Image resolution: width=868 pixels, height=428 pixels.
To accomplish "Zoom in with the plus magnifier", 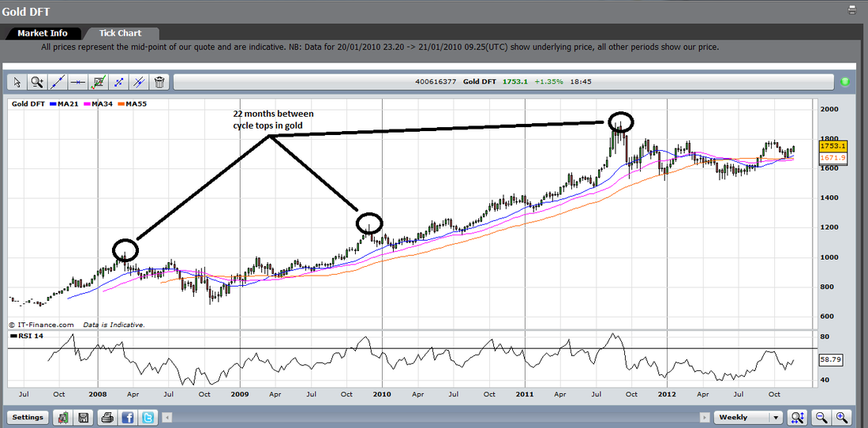I will click(841, 418).
